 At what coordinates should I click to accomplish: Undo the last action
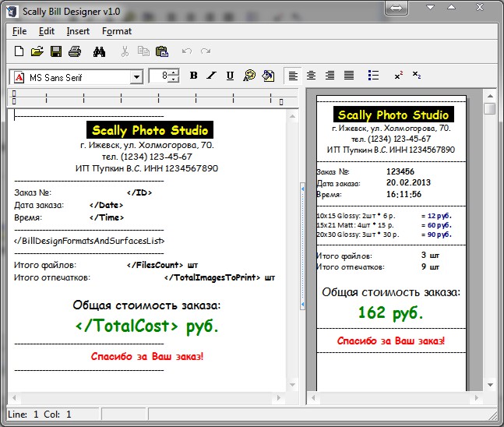click(187, 51)
